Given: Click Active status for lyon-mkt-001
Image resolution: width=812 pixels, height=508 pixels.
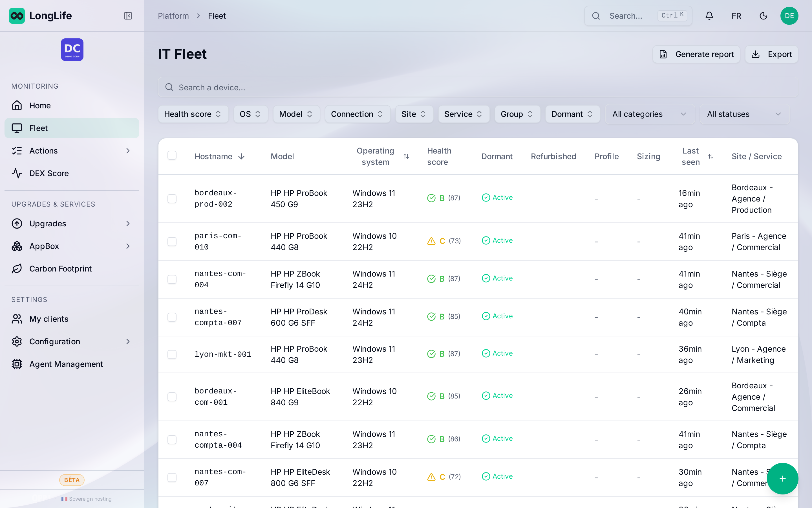Looking at the screenshot, I should pyautogui.click(x=497, y=353).
